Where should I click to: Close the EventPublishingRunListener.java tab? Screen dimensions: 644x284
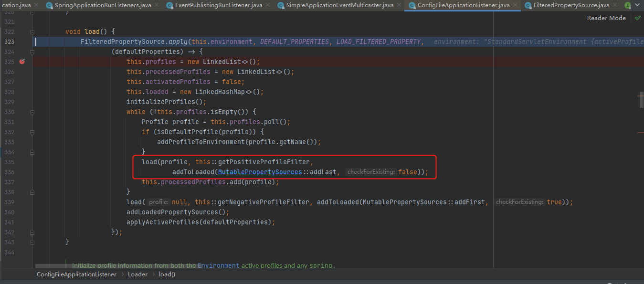269,5
